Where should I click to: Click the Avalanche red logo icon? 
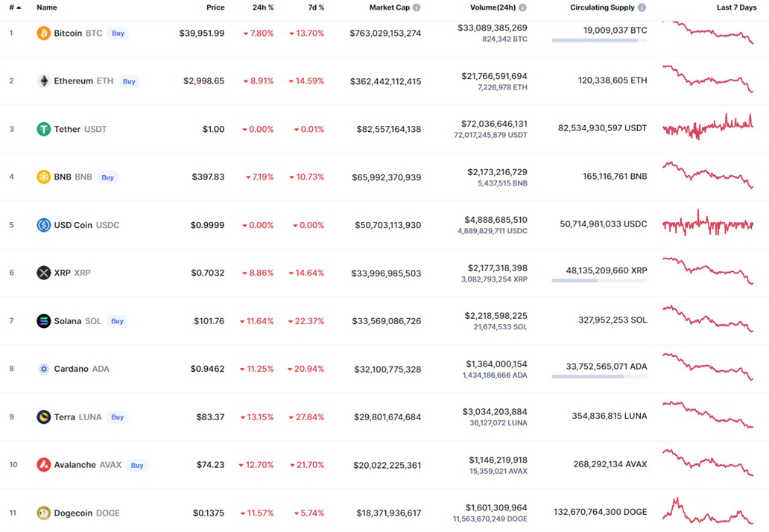44,465
